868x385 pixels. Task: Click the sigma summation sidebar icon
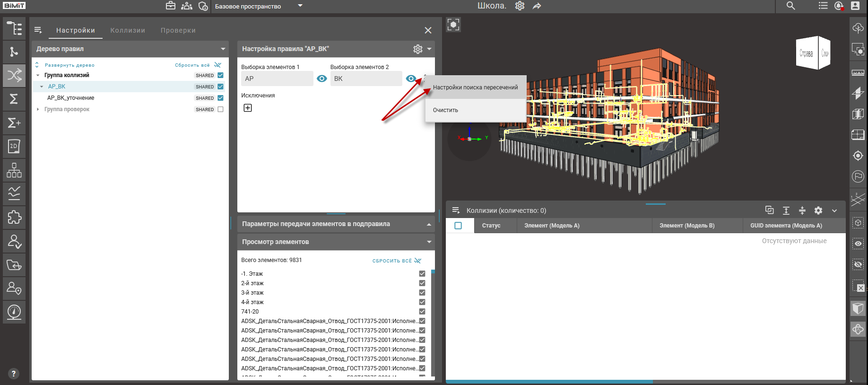tap(14, 99)
